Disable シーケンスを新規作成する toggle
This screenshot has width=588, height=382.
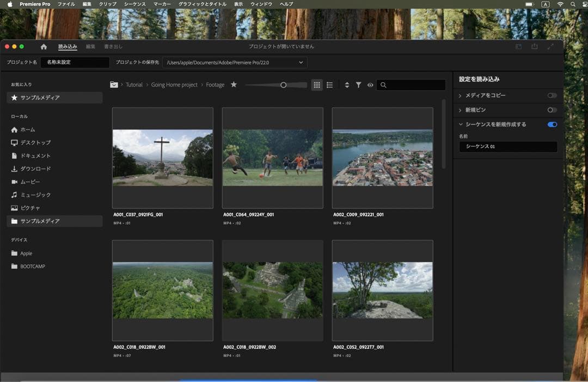[x=552, y=125]
